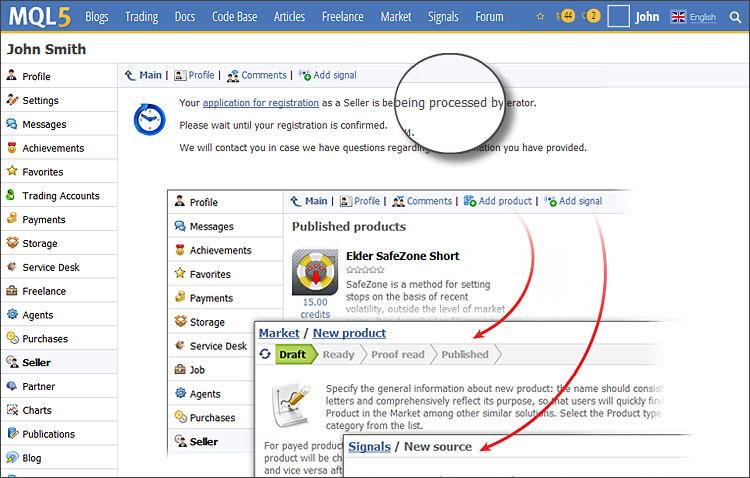750x478 pixels.
Task: Click Blog icon in left sidebar
Action: (12, 457)
